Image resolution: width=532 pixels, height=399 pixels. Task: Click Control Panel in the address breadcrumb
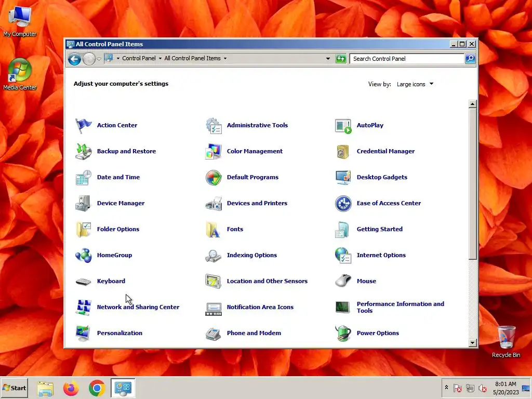[x=139, y=58]
